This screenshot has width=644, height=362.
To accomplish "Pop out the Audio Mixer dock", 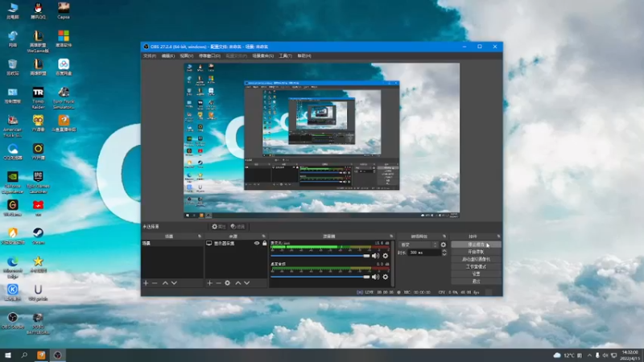I will coord(391,237).
